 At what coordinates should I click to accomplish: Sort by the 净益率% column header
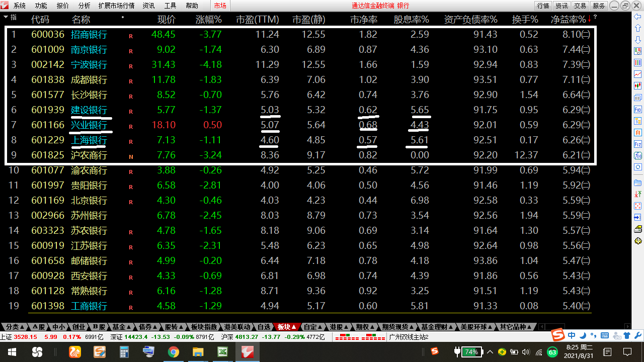[x=569, y=20]
